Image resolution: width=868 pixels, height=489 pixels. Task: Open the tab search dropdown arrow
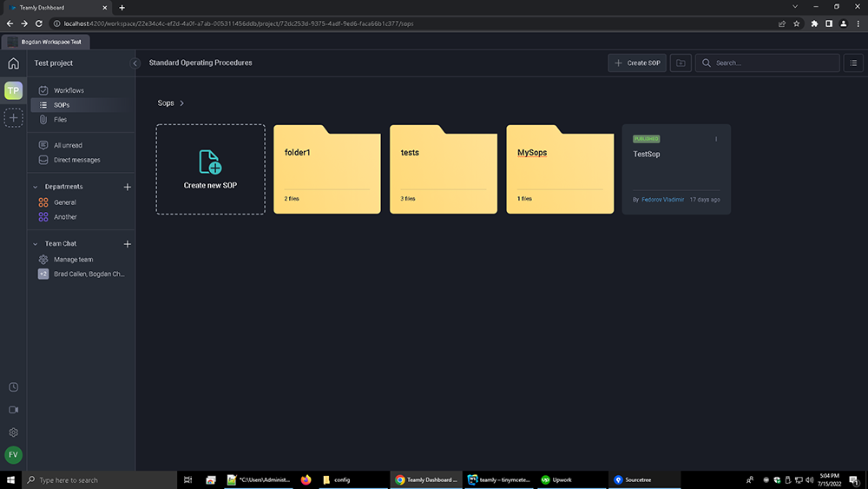tap(795, 7)
